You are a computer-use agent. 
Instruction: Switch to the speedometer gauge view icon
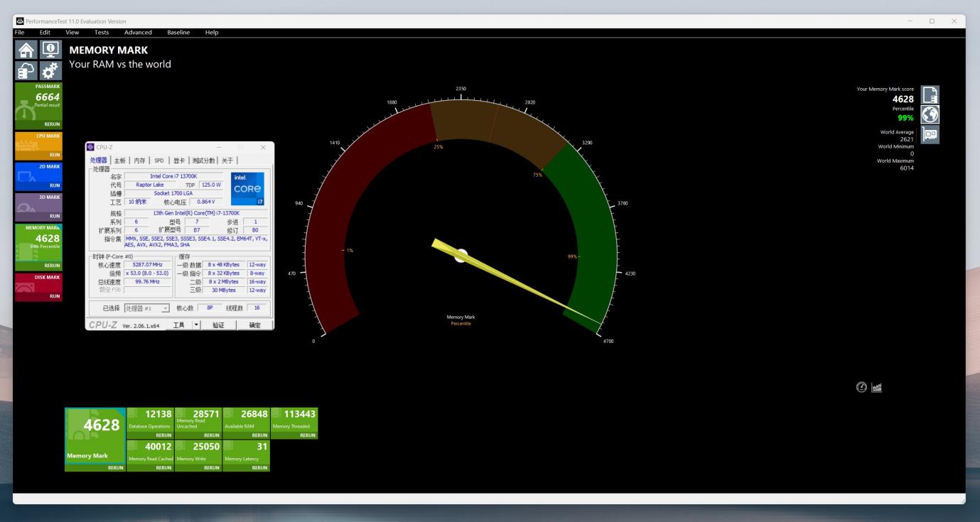click(862, 387)
